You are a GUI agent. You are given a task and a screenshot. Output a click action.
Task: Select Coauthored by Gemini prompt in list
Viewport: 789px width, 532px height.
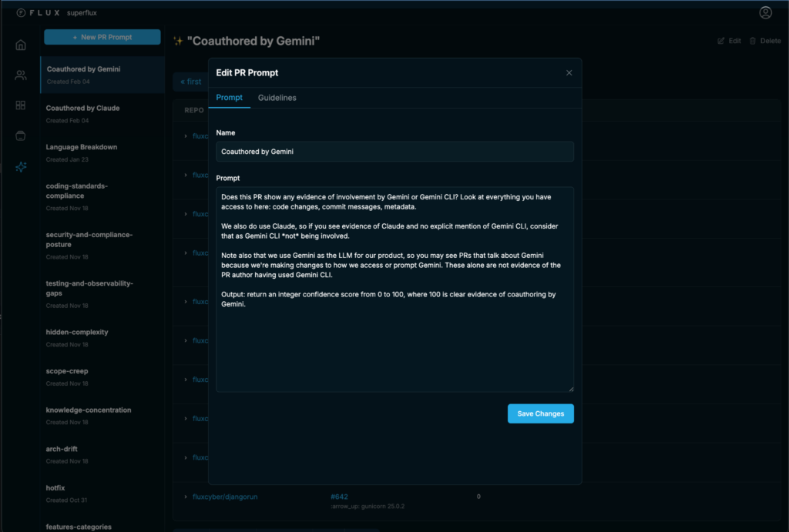pos(102,75)
